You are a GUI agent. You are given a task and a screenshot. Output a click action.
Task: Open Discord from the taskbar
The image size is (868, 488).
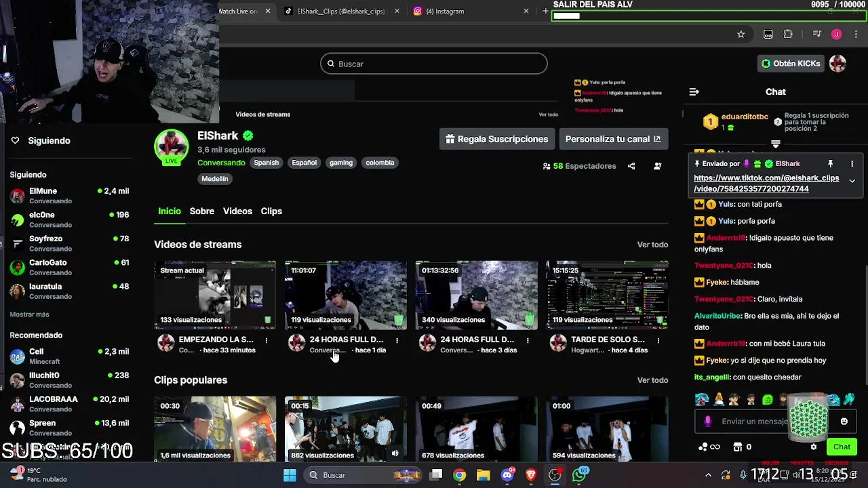click(507, 475)
